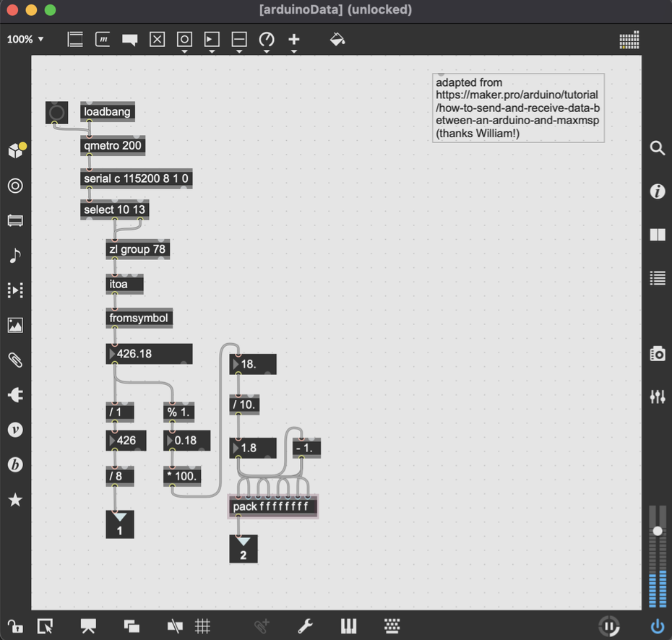Select the * 100. multiply object

coord(182,476)
